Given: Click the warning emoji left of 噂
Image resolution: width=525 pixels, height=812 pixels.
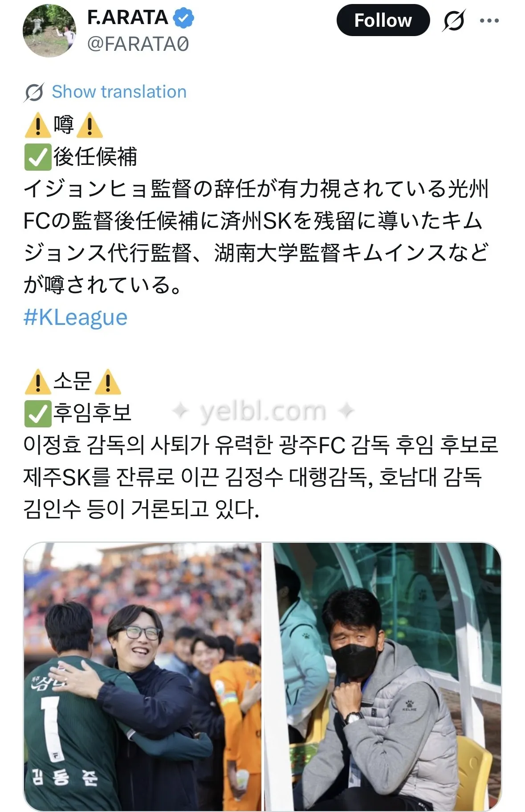Looking at the screenshot, I should (x=37, y=125).
